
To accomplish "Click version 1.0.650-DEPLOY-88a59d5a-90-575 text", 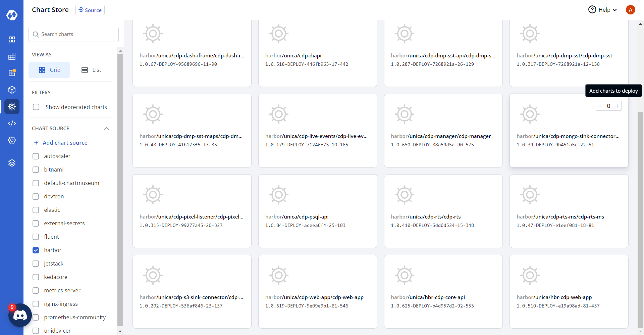I will click(x=432, y=145).
